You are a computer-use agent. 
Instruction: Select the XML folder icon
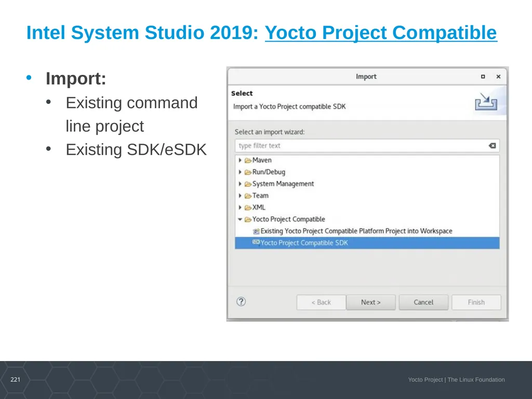pos(248,208)
